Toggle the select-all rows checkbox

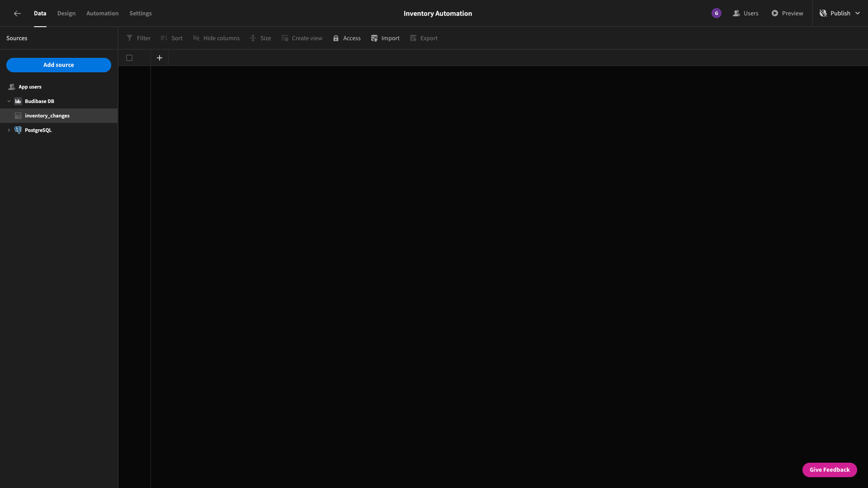tap(129, 58)
